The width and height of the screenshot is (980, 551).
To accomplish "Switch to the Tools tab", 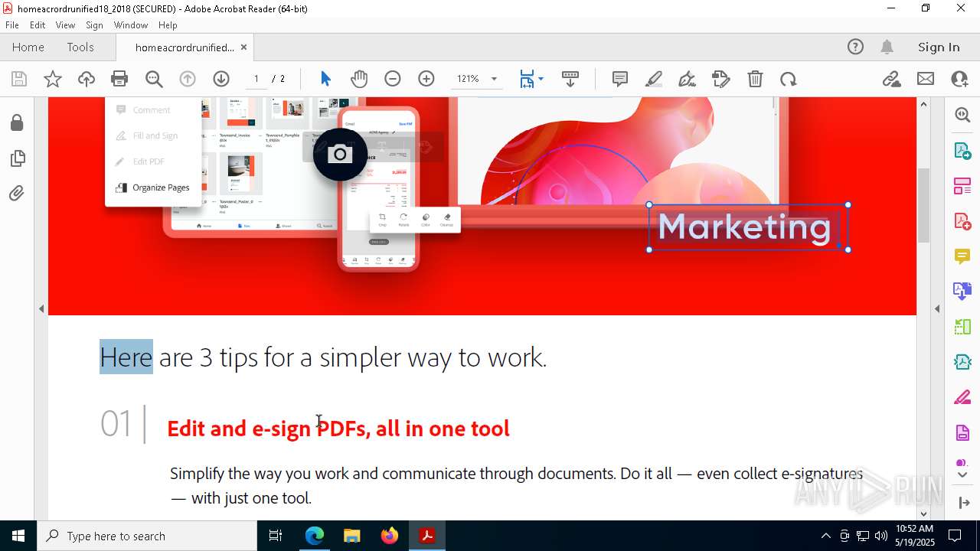I will [x=80, y=47].
